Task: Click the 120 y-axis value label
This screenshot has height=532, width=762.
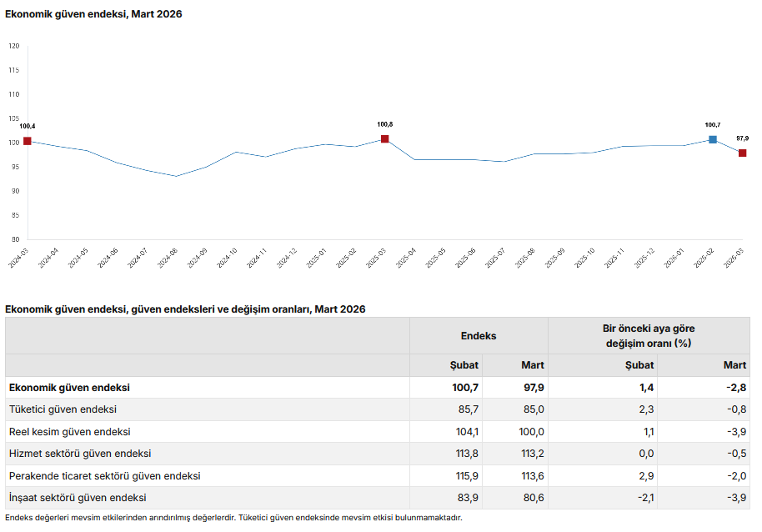Action: (13, 46)
